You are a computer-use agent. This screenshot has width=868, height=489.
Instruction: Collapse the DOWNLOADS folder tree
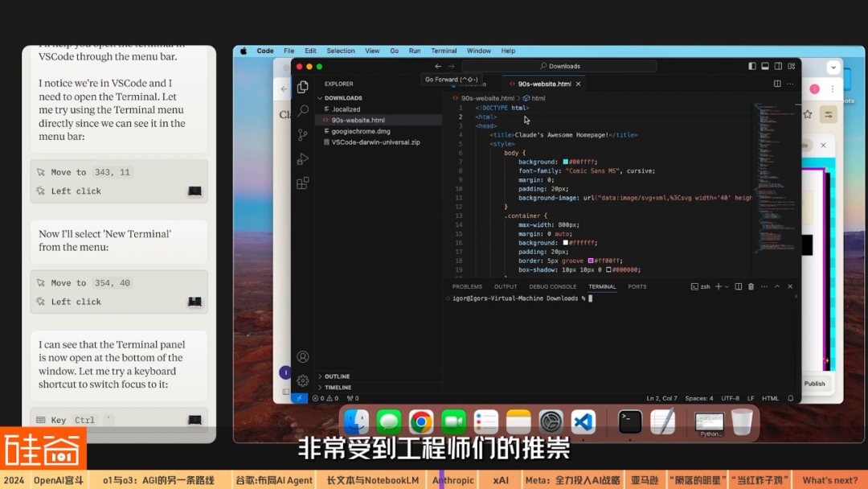pos(343,98)
